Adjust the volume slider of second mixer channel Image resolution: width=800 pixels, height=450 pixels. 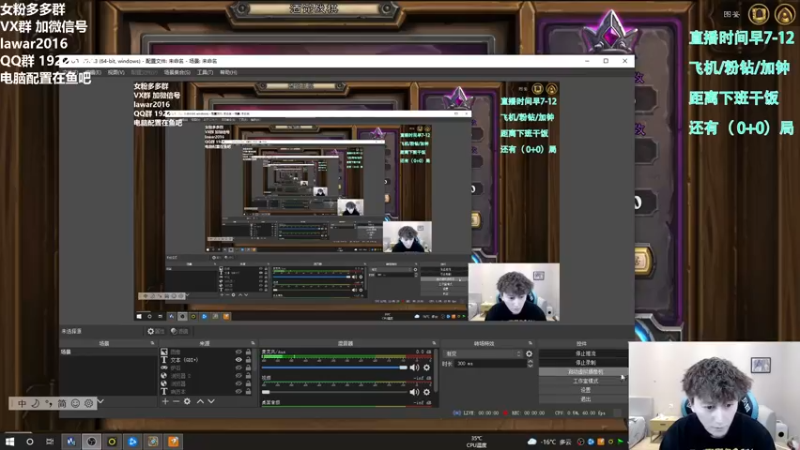pos(334,392)
